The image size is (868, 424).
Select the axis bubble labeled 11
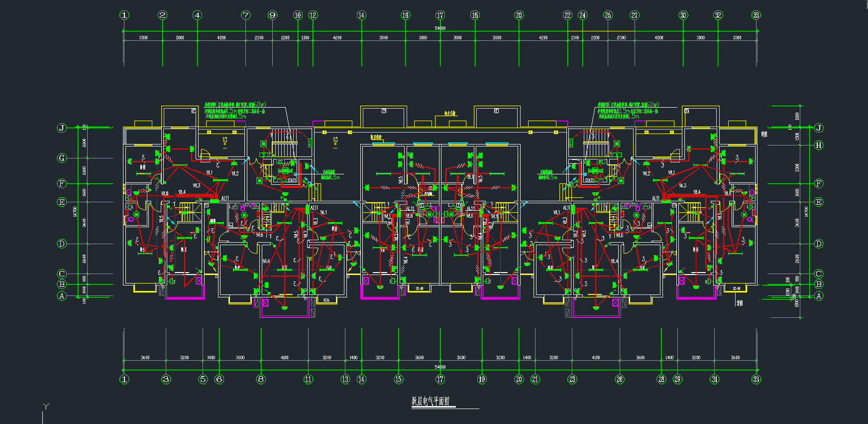pos(308,379)
